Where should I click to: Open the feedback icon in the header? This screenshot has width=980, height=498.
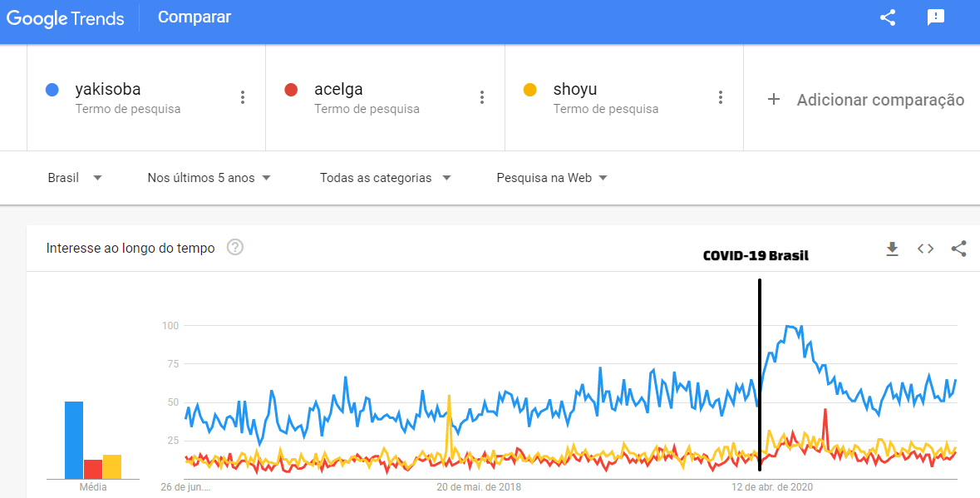point(936,17)
